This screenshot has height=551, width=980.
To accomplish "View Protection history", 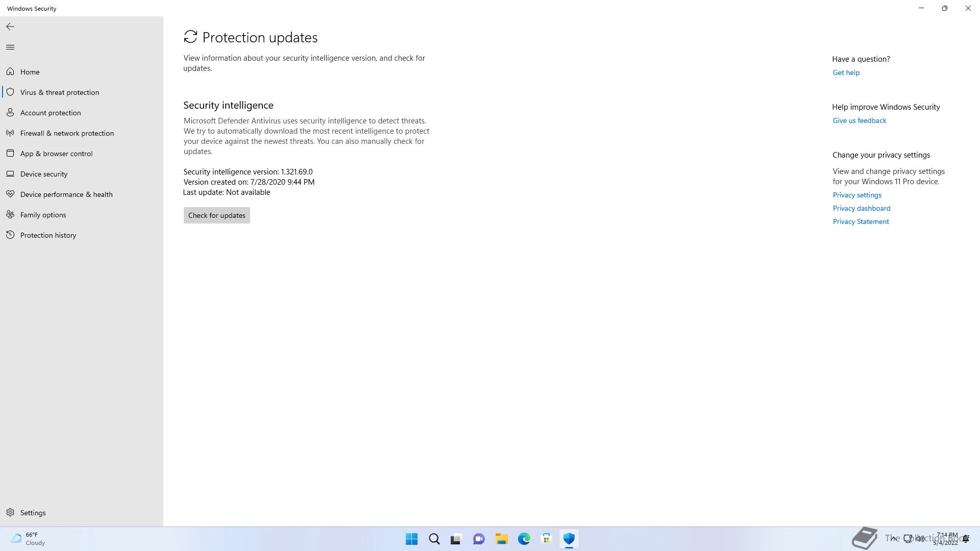I will pyautogui.click(x=82, y=235).
